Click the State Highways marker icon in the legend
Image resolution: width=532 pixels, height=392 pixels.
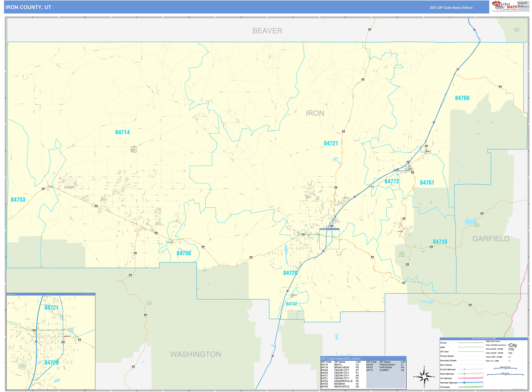click(x=464, y=374)
